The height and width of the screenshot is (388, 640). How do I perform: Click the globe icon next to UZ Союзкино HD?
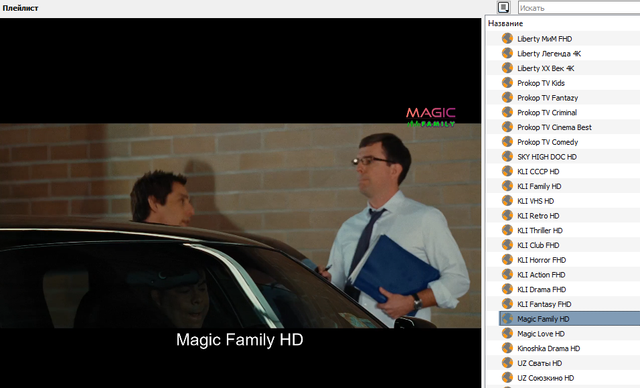[507, 377]
